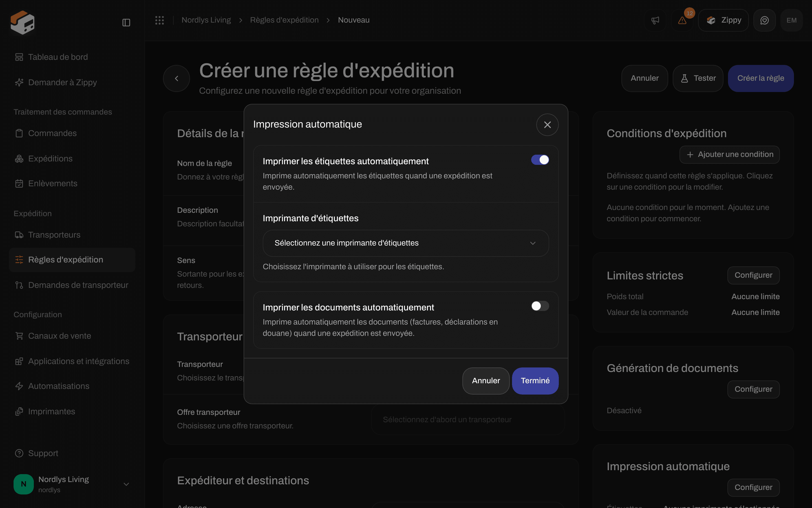Click Configurer for Génération de documents
Screen dimensions: 812x508
tap(753, 389)
